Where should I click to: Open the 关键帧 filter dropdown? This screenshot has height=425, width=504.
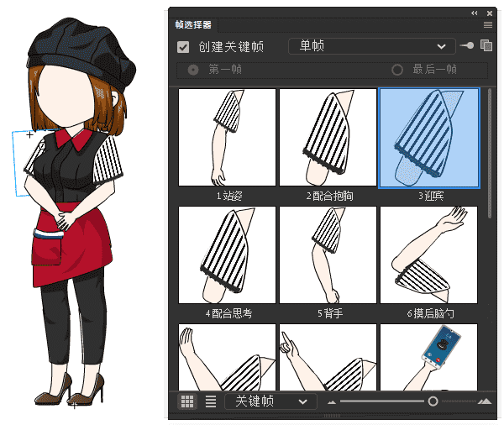[x=270, y=401]
